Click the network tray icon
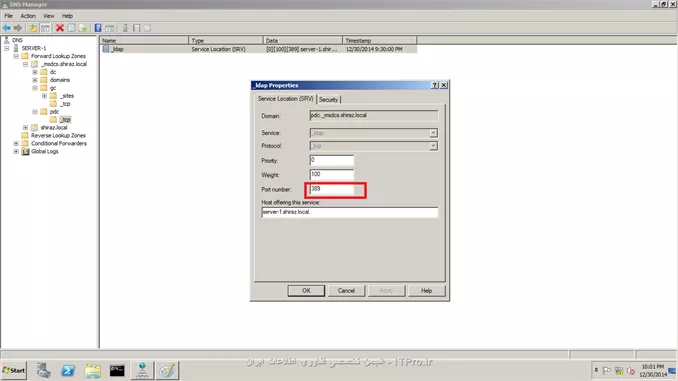This screenshot has height=381, width=678. point(619,371)
